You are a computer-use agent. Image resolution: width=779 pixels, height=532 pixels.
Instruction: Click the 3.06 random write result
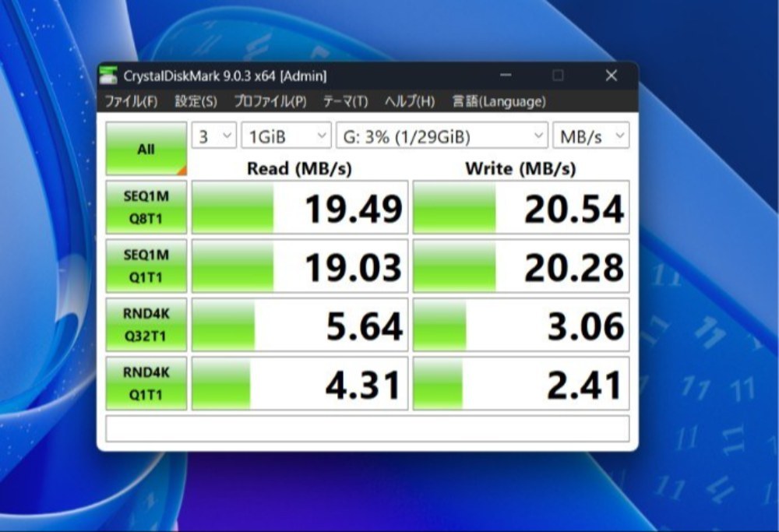coord(521,324)
